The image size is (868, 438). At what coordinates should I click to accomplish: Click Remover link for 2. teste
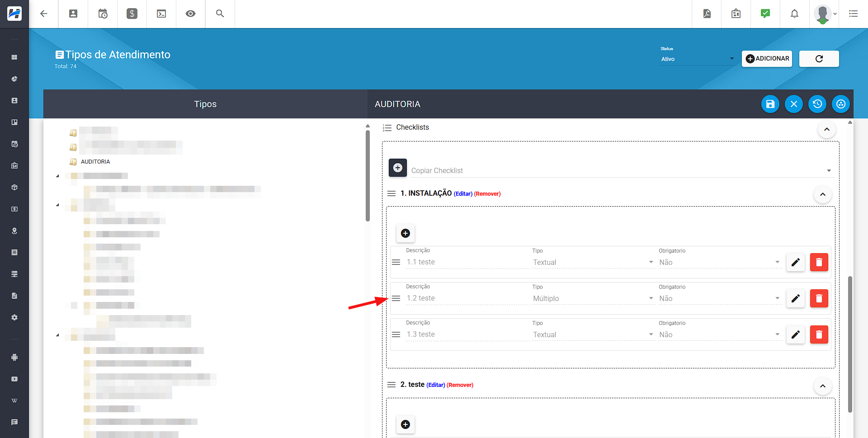tap(460, 385)
